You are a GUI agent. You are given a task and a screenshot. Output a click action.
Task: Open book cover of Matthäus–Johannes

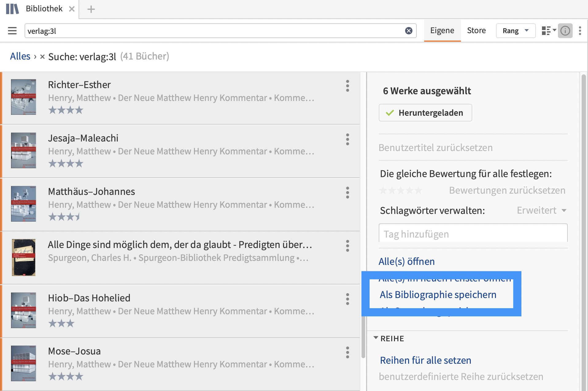[23, 204]
